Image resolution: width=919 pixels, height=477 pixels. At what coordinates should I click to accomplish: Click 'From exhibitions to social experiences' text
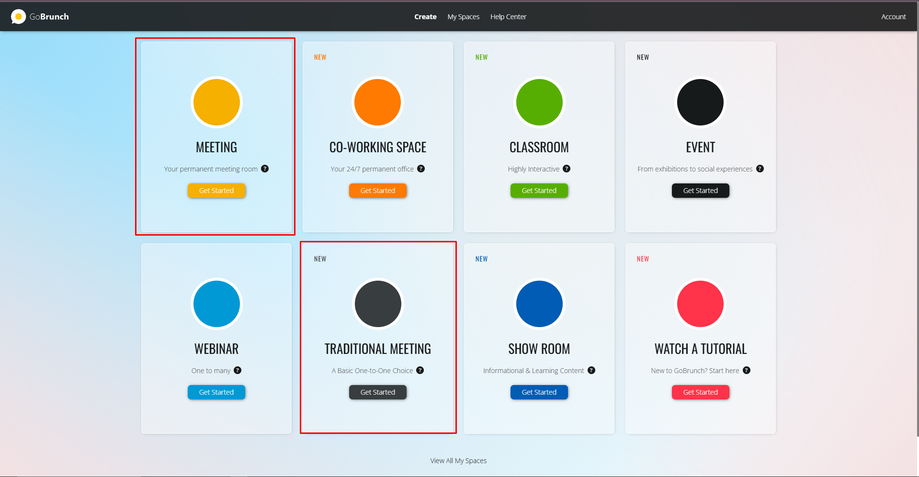pyautogui.click(x=695, y=169)
